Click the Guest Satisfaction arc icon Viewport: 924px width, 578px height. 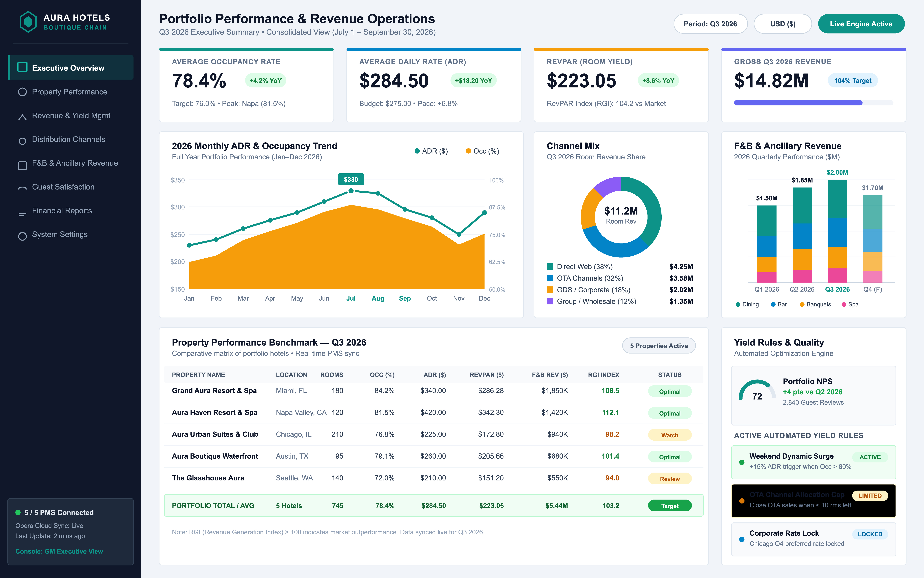[x=22, y=188]
